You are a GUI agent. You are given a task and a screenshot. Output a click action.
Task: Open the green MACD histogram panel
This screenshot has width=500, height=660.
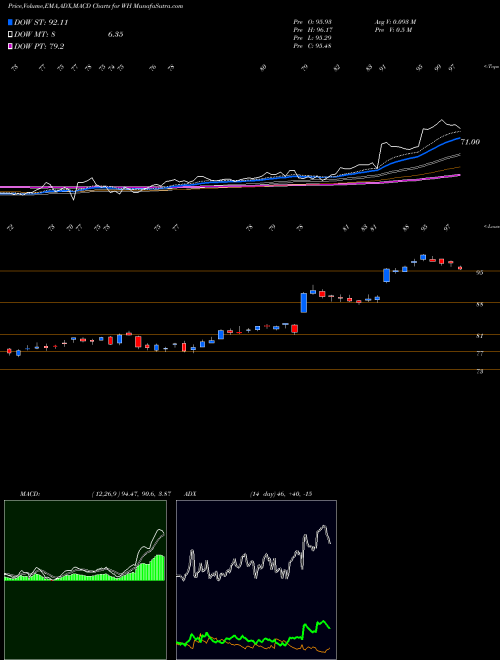pos(85,580)
